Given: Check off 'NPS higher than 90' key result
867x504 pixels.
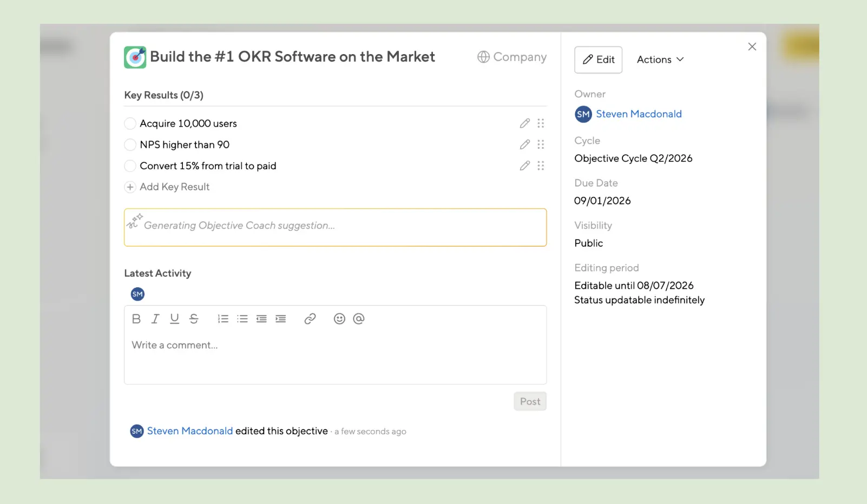Looking at the screenshot, I should [x=130, y=144].
